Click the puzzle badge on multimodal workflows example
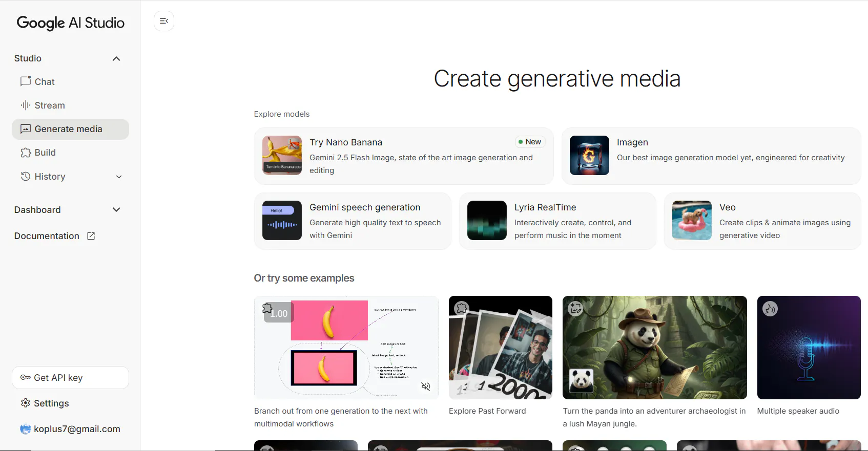Viewport: 868px width, 451px height. coord(267,309)
